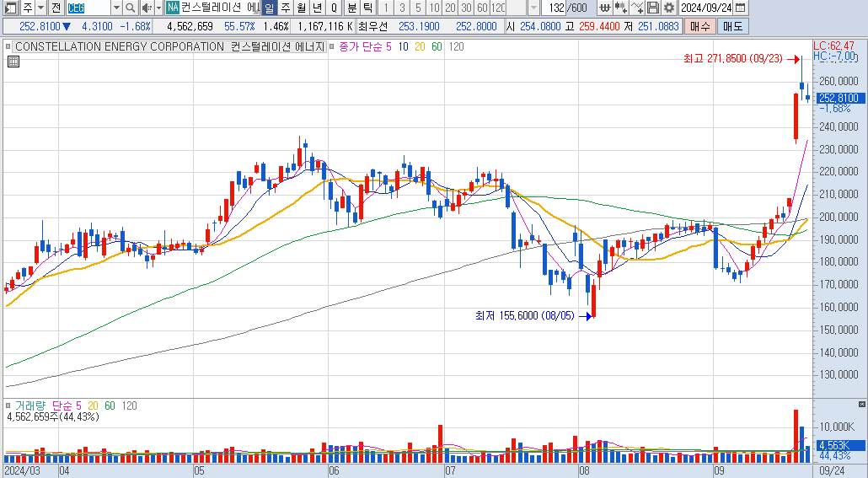Choose the 20 interval button
868x478 pixels.
(450, 8)
